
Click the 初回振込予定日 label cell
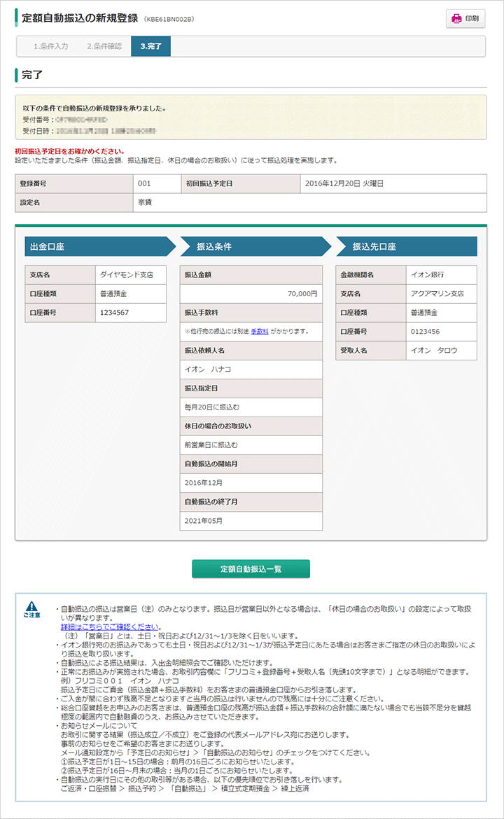241,184
